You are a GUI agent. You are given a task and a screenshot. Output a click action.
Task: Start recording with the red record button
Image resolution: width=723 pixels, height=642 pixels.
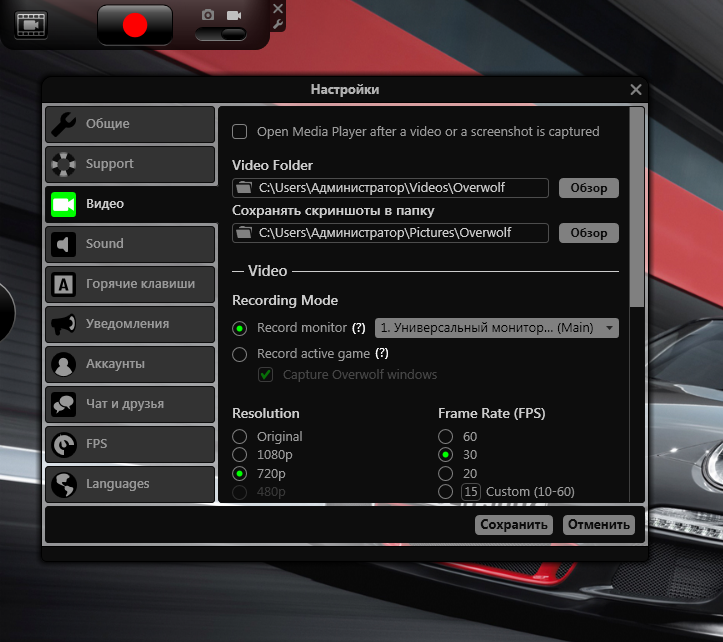coord(135,25)
